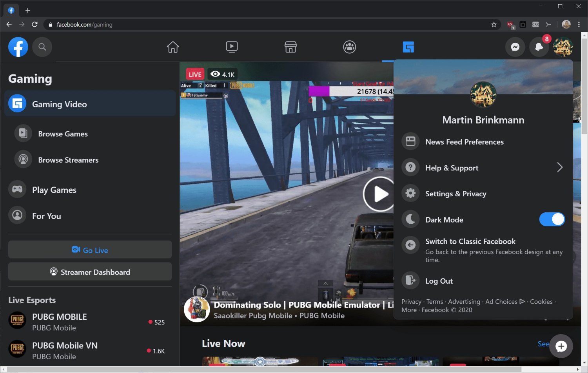Select Browse Games in sidebar
The height and width of the screenshot is (373, 588).
point(63,134)
